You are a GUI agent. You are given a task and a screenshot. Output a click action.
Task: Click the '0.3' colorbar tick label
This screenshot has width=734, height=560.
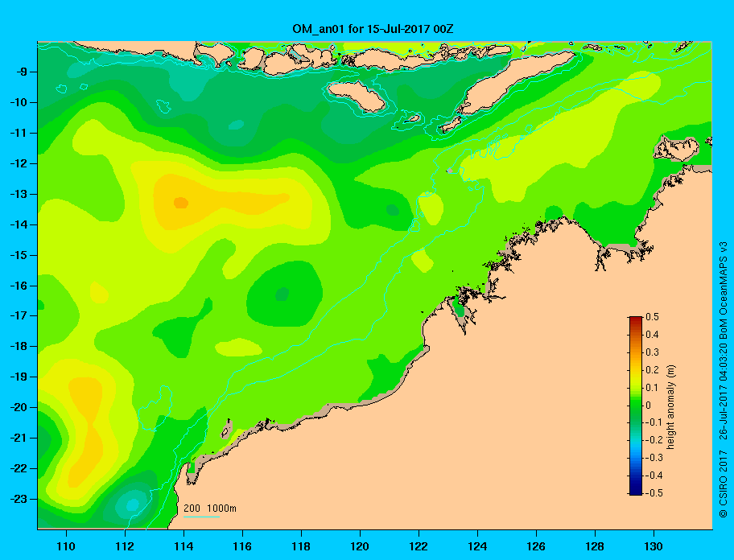tap(652, 352)
